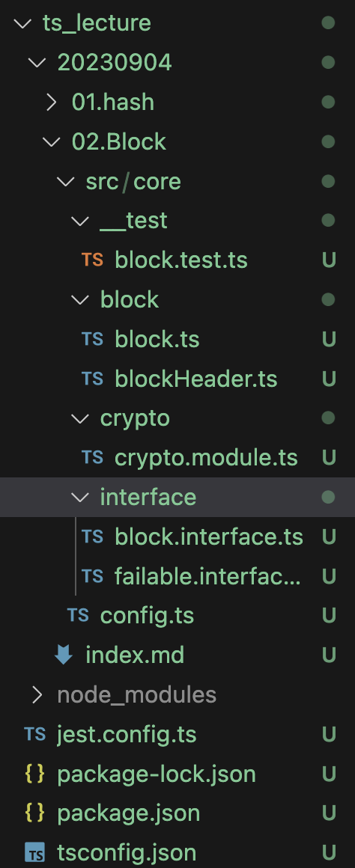Click the braces icon beside package-lock.json
The height and width of the screenshot is (868, 355).
pyautogui.click(x=35, y=774)
